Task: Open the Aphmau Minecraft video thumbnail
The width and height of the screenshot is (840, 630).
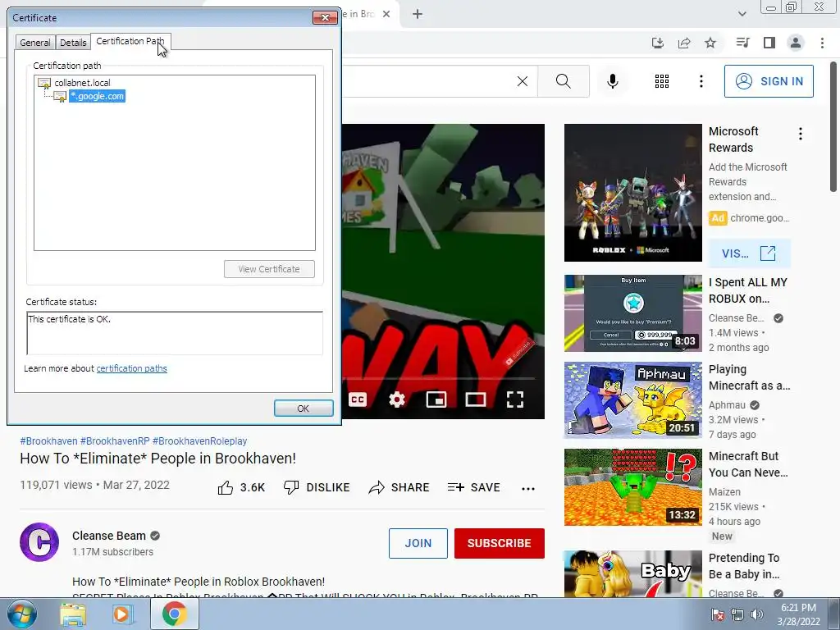Action: tap(632, 400)
